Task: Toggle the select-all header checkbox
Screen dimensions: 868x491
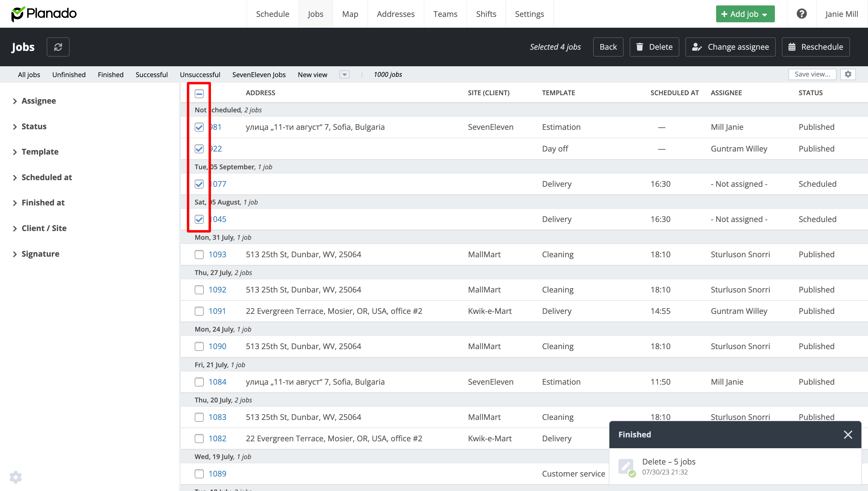Action: point(199,93)
